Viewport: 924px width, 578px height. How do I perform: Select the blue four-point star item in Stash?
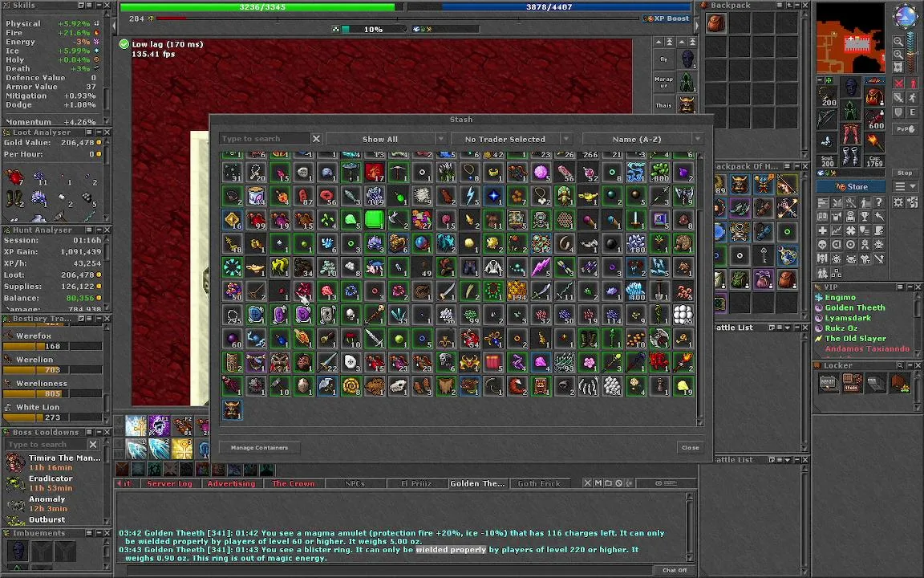(493, 196)
